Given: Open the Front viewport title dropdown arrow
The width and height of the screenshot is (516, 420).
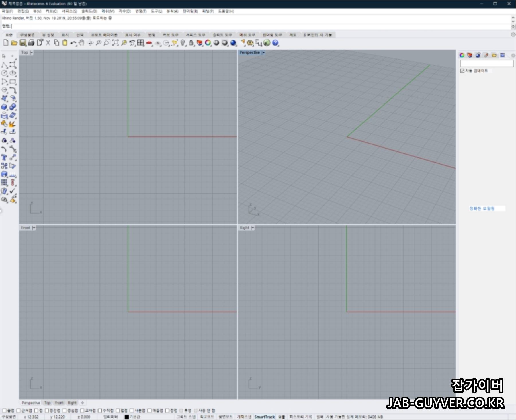Looking at the screenshot, I should pyautogui.click(x=34, y=228).
